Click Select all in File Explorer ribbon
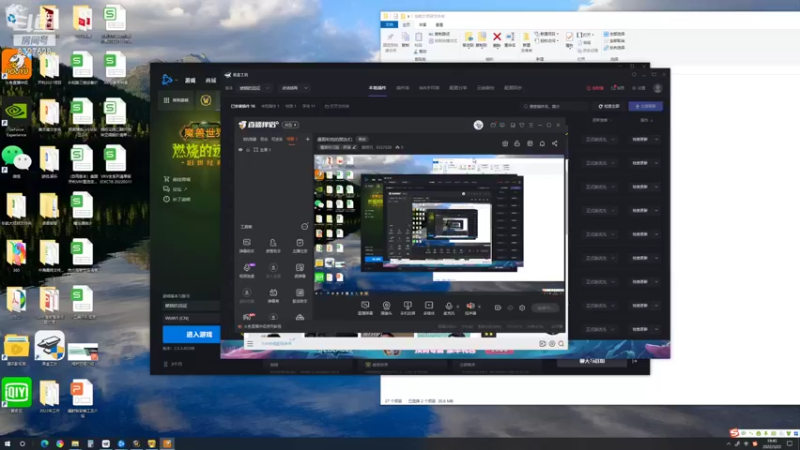 tap(614, 34)
